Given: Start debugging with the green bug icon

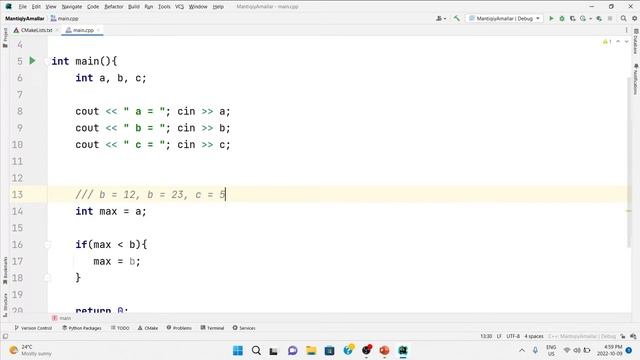Looking at the screenshot, I should 562,18.
